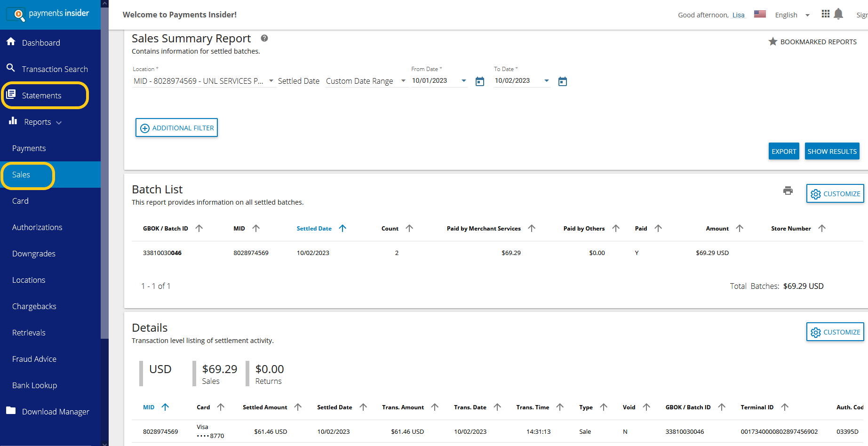
Task: Open the Lisa user profile link
Action: (738, 15)
